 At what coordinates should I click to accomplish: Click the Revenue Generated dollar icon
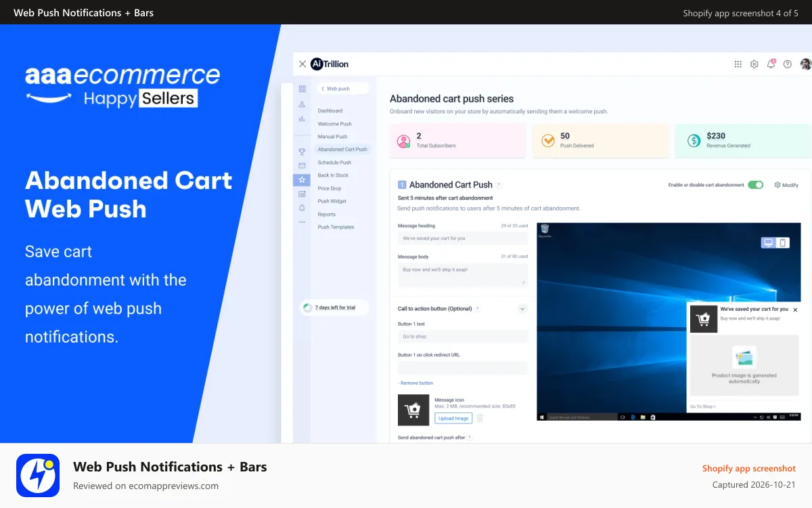(x=694, y=141)
